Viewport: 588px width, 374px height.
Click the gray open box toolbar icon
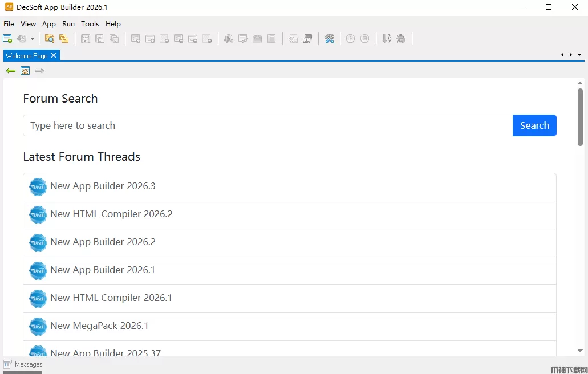point(257,38)
